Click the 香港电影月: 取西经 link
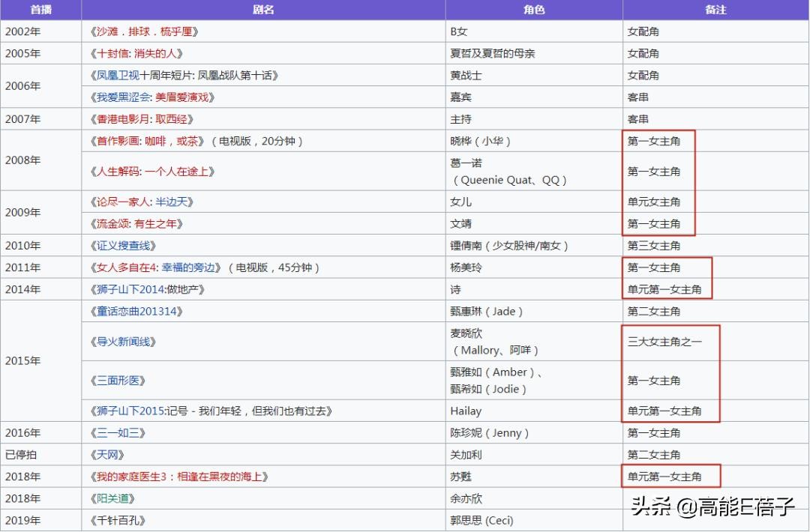Screen dimensions: 810x532 pyautogui.click(x=140, y=119)
